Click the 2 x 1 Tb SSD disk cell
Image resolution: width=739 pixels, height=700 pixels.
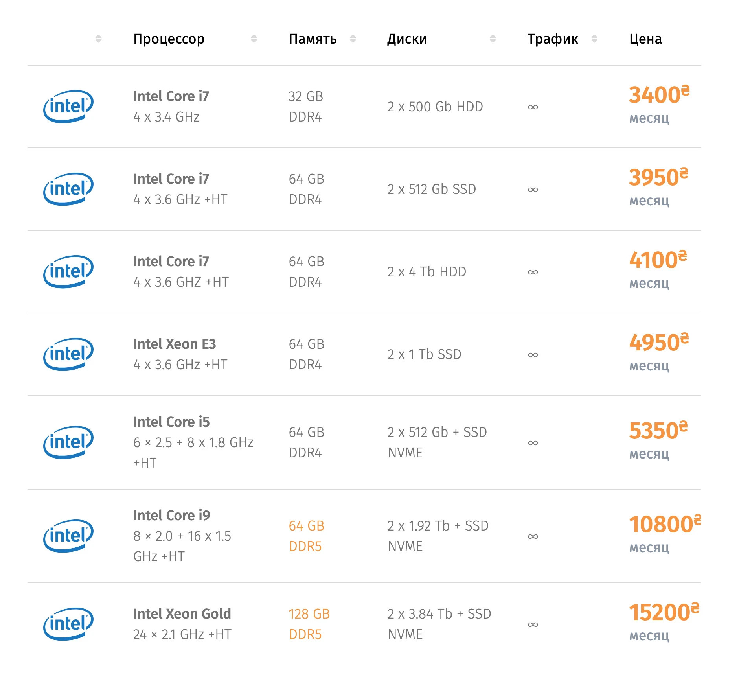tap(424, 354)
